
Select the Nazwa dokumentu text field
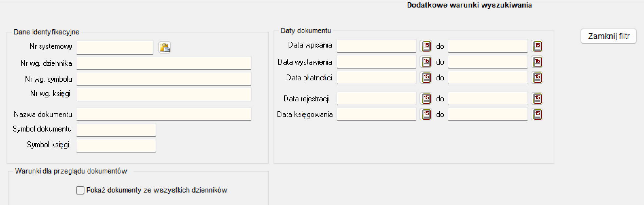[x=164, y=114]
